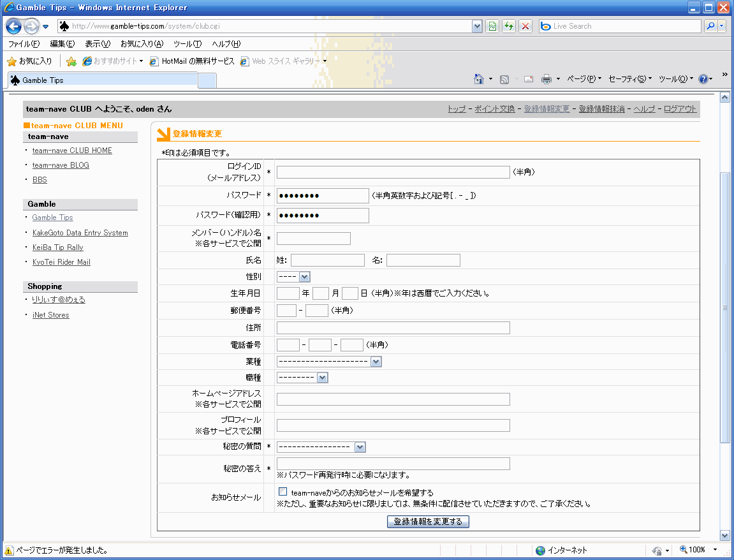The height and width of the screenshot is (560, 734).
Task: Refresh the page with green arrows icon
Action: coord(509,26)
